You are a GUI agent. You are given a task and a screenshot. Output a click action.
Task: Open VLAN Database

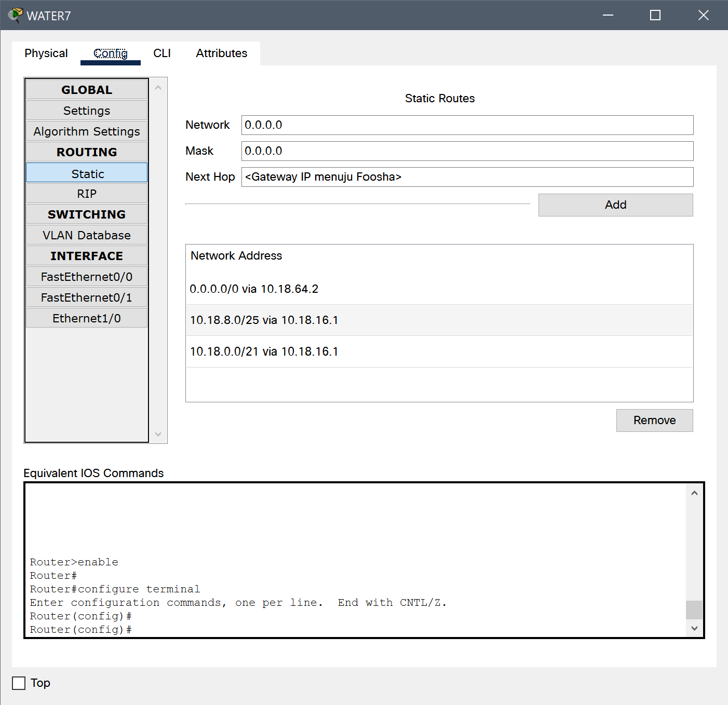pyautogui.click(x=87, y=235)
